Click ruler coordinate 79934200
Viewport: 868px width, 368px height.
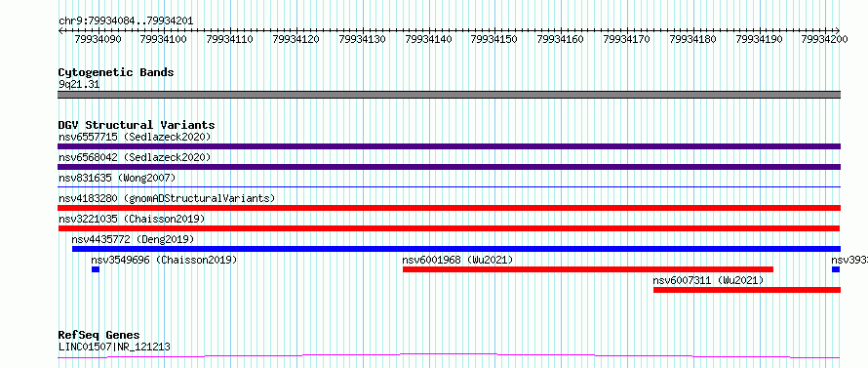(x=825, y=39)
